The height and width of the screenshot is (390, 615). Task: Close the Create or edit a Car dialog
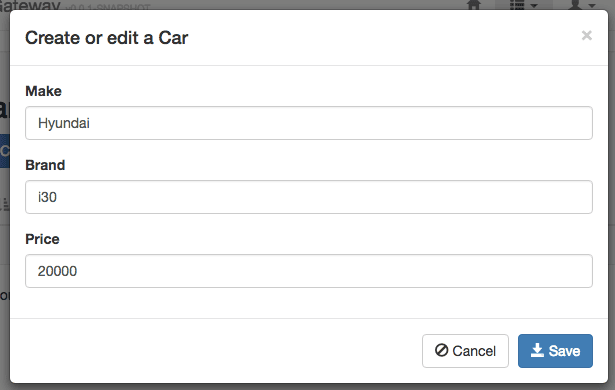(586, 36)
